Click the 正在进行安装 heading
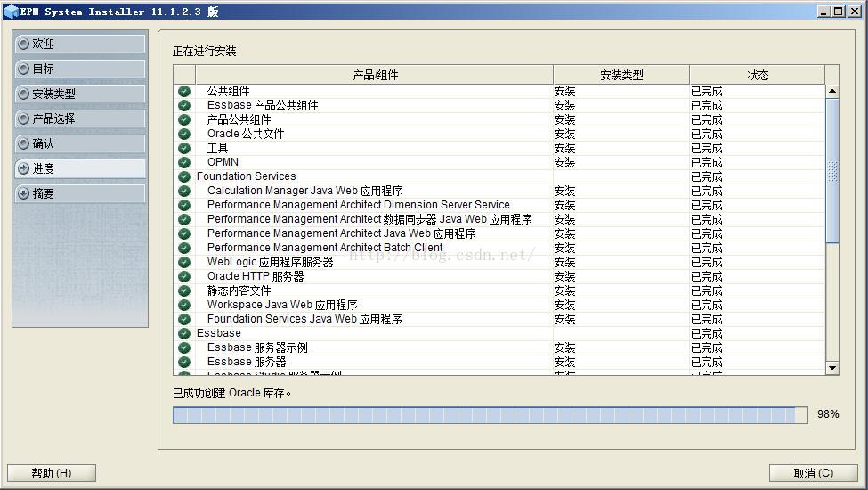The height and width of the screenshot is (490, 868). 204,51
